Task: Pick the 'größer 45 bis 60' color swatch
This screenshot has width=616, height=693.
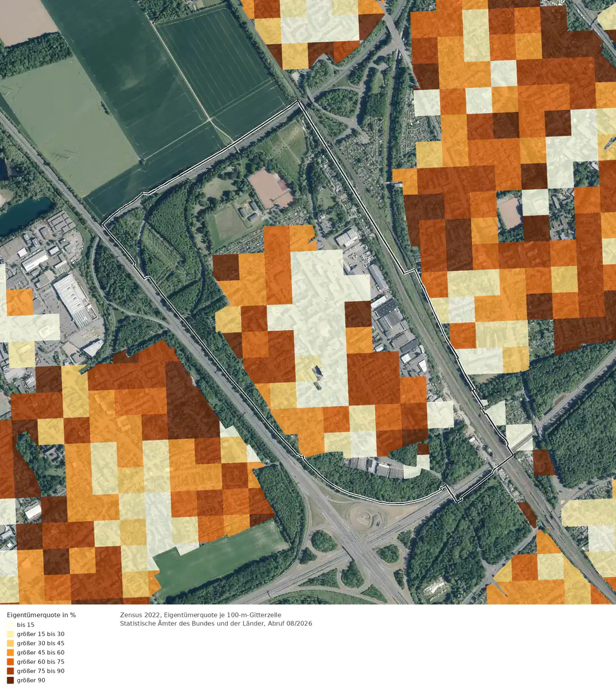Action: pos(10,653)
